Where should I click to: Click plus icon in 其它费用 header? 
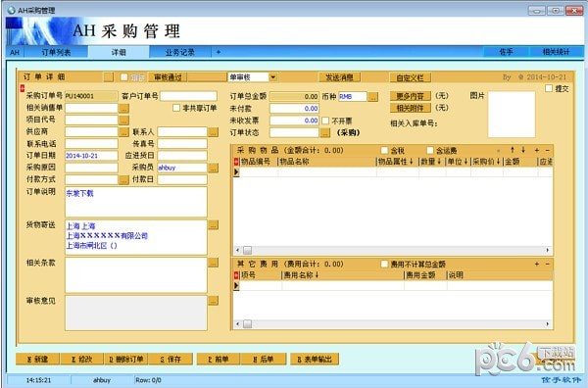[x=537, y=264]
